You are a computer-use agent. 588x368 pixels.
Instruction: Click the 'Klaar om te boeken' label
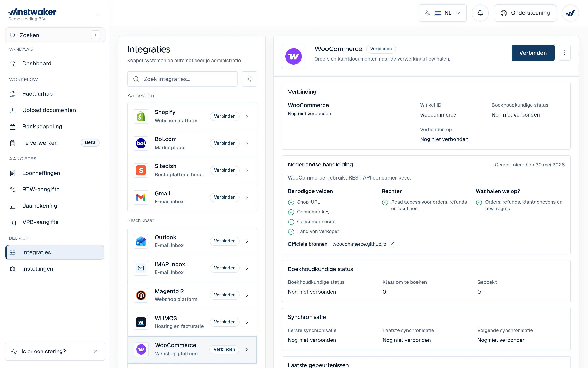click(x=404, y=282)
